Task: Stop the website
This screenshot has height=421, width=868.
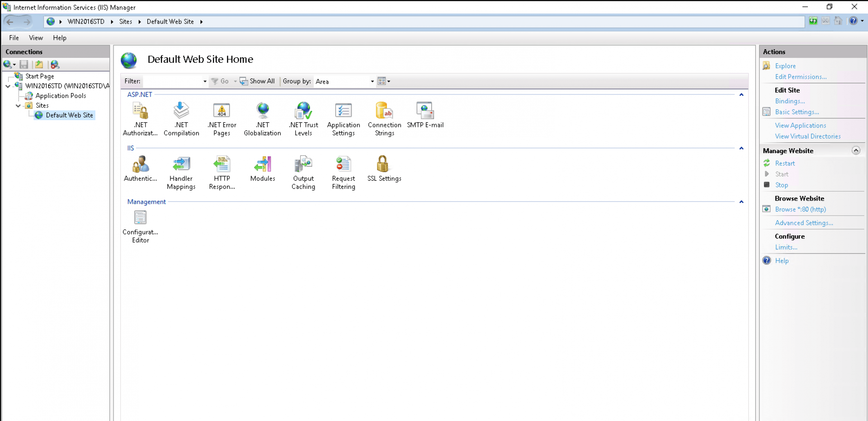Action: tap(781, 185)
